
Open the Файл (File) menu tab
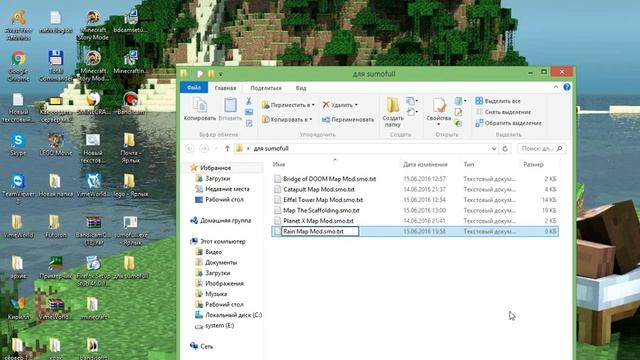tap(194, 88)
